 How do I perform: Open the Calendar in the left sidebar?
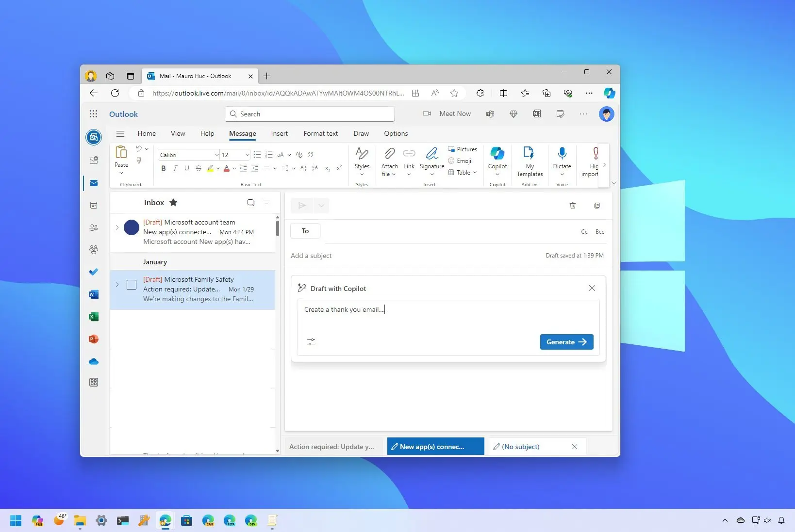coord(94,205)
